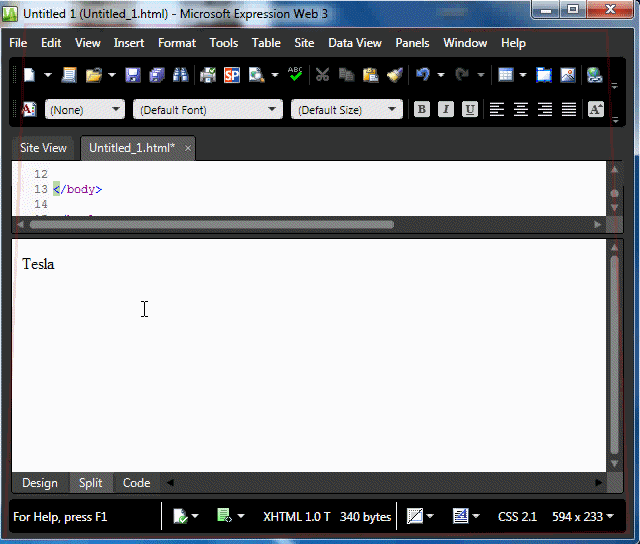Click the Insert Picture icon

(568, 75)
